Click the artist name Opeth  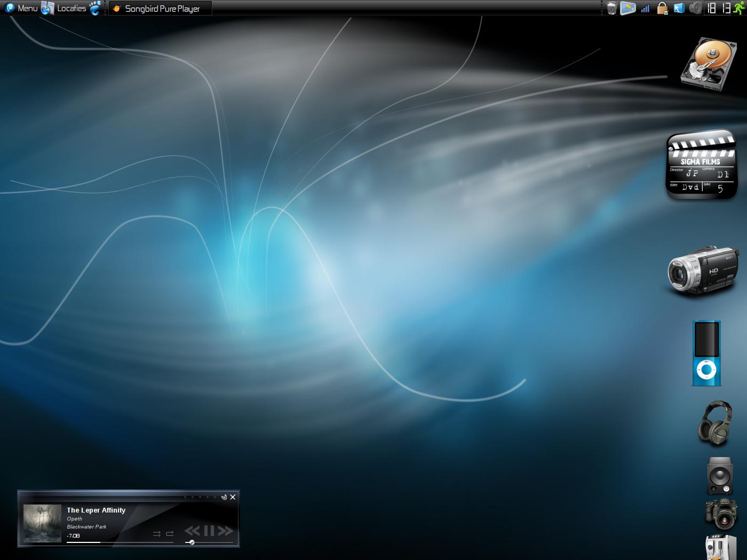[75, 519]
